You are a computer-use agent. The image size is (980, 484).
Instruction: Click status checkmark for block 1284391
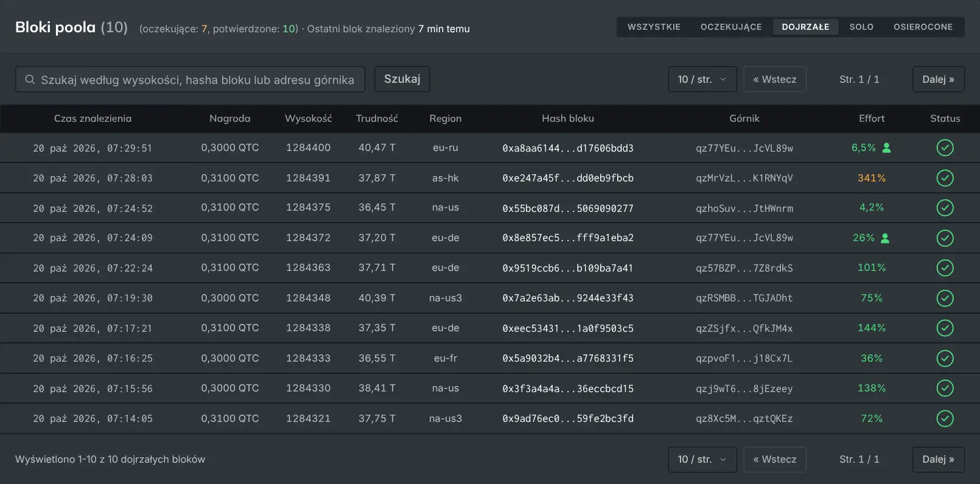[x=945, y=178]
